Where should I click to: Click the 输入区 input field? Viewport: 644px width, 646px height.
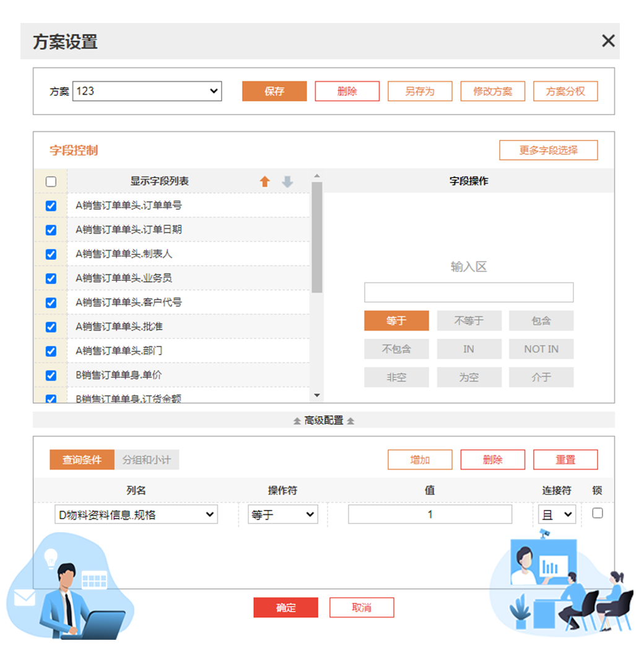click(469, 292)
